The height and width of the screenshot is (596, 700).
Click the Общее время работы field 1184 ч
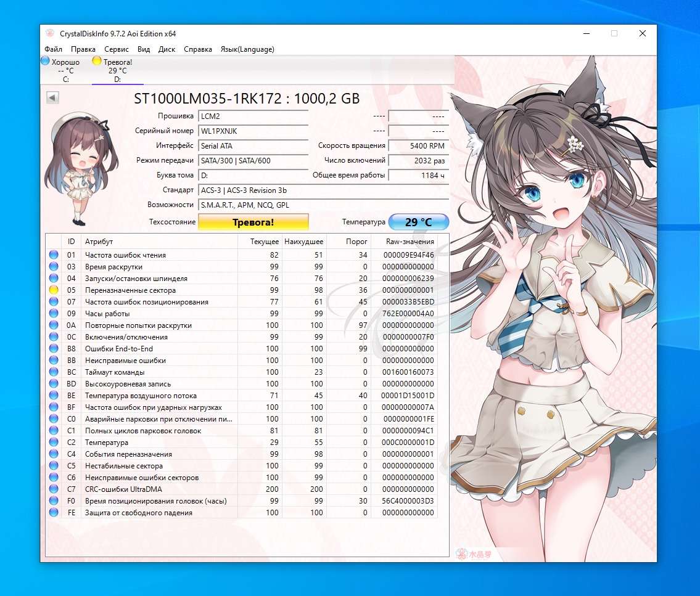pos(418,175)
